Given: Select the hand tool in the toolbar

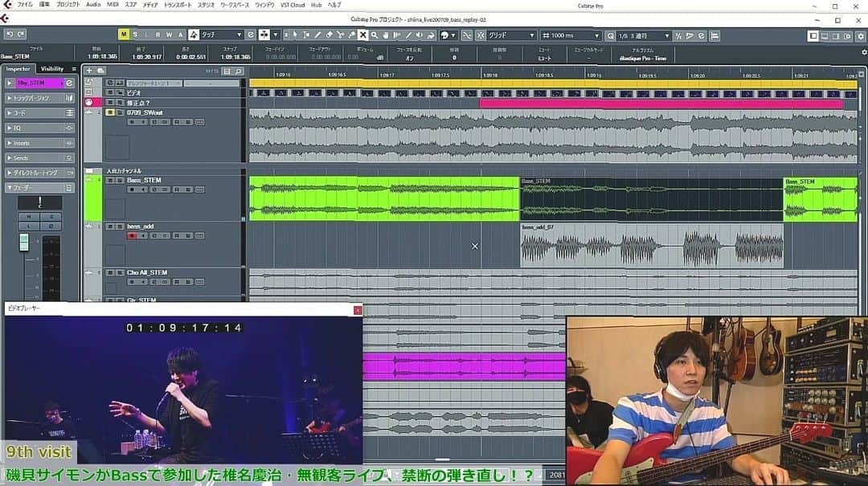Looking at the screenshot, I should 385,35.
